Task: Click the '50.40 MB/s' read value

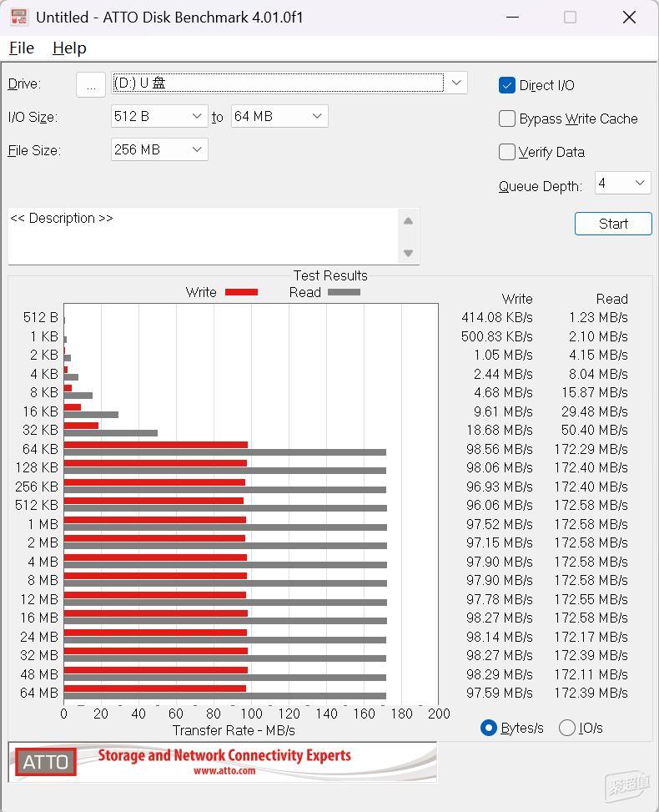Action: [594, 430]
